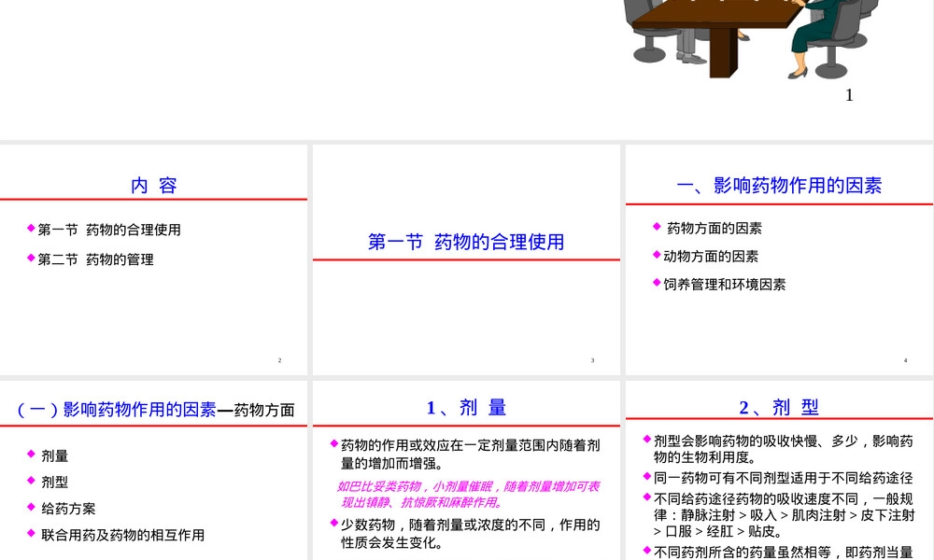This screenshot has width=934, height=560.
Task: Click bullet text 给药方案
Action: pos(68,509)
